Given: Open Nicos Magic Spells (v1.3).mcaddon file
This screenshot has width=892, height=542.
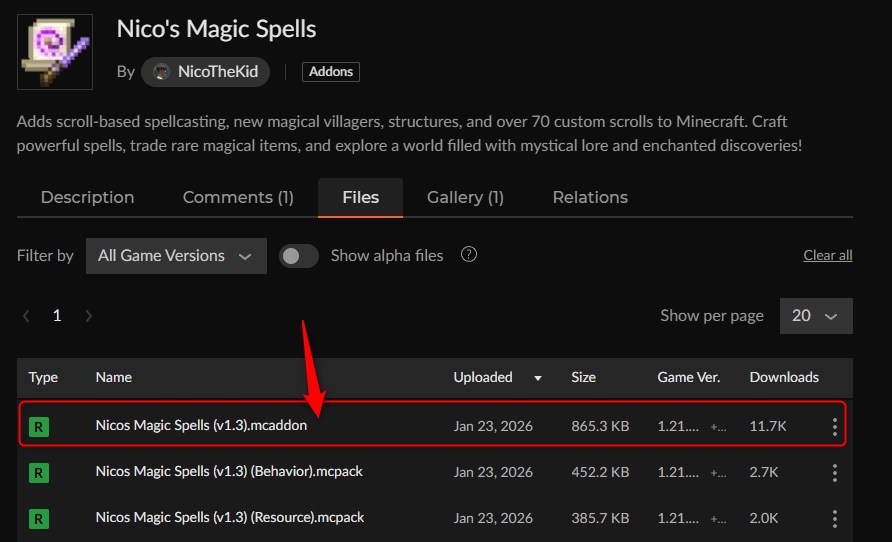Looking at the screenshot, I should pos(201,425).
